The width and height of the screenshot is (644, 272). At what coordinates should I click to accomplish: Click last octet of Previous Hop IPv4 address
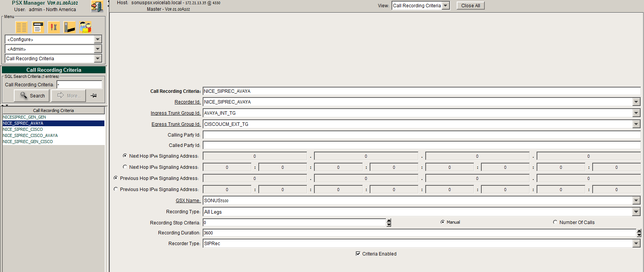(x=589, y=178)
